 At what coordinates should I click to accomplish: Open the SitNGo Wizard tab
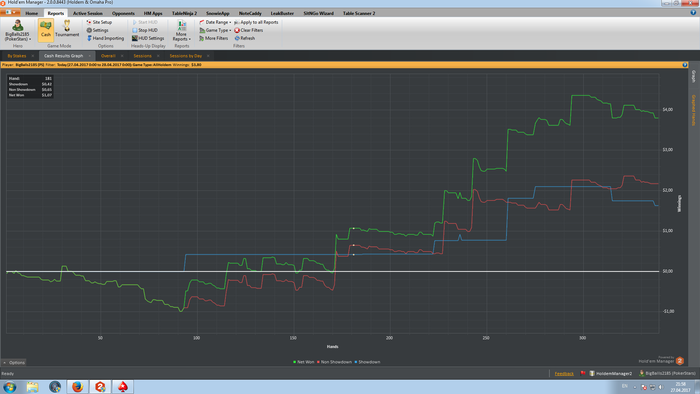(x=318, y=13)
